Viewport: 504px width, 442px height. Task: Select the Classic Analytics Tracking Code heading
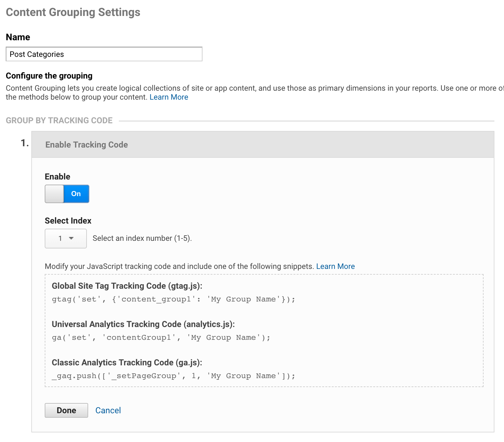(127, 362)
